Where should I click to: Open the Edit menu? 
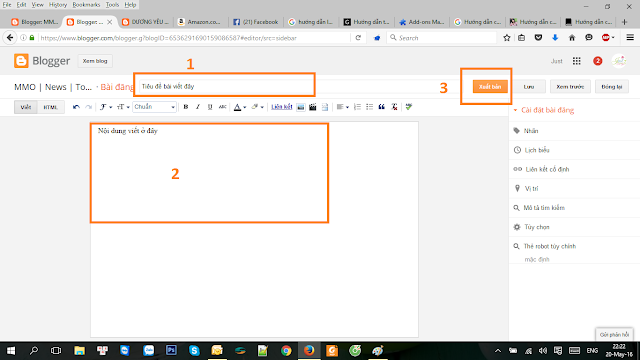pyautogui.click(x=21, y=5)
